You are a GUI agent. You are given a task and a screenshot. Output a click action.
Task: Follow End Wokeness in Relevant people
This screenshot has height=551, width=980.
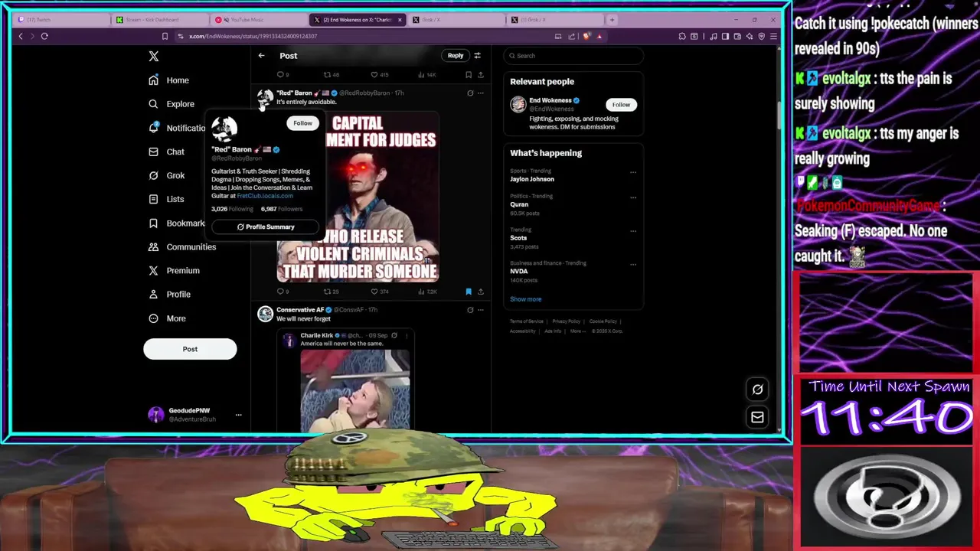621,105
